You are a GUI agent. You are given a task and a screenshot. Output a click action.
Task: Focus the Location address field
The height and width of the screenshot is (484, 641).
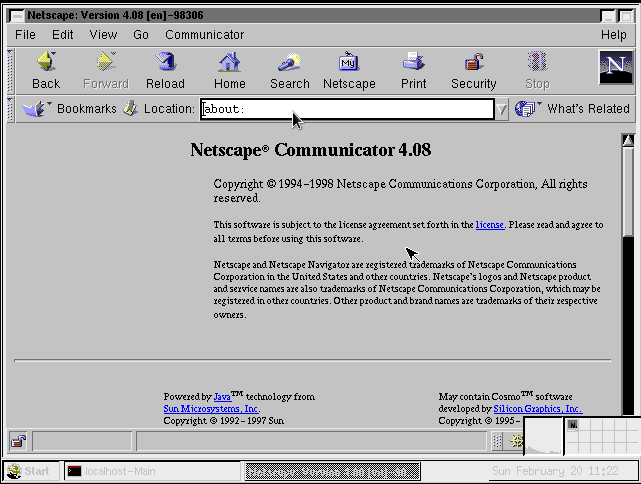click(347, 109)
